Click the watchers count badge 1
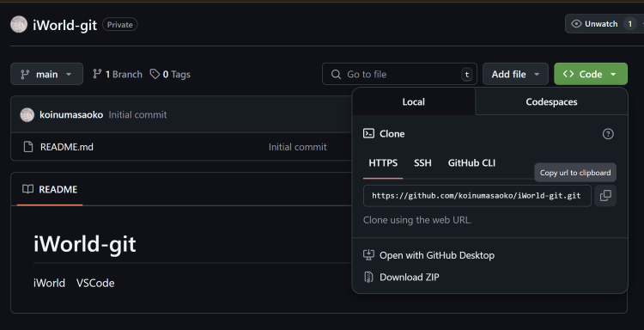 (629, 24)
